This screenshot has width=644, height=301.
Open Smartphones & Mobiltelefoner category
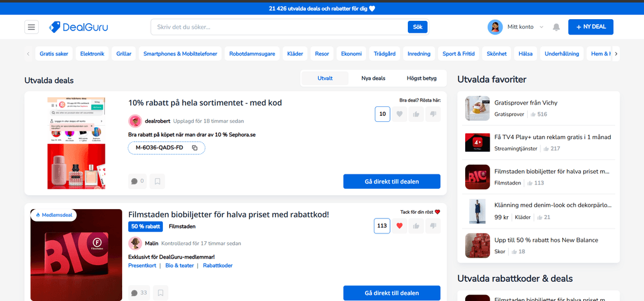click(x=180, y=54)
